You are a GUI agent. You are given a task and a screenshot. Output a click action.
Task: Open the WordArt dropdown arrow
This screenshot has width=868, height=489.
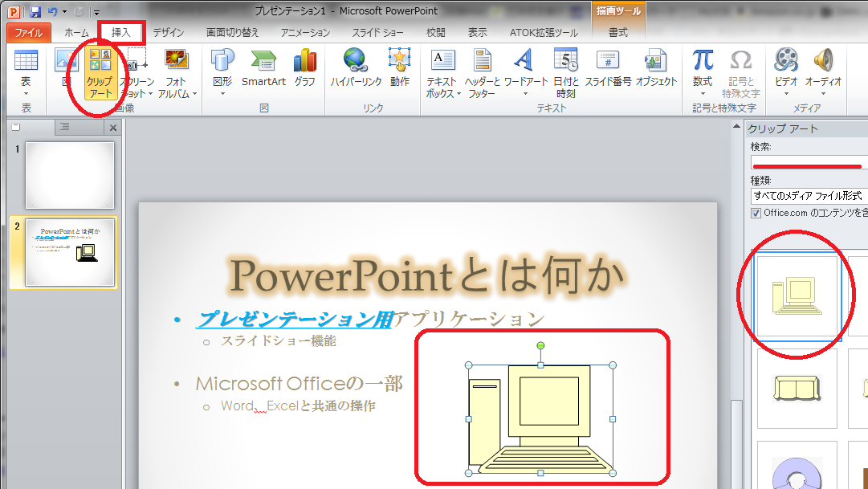(x=525, y=94)
